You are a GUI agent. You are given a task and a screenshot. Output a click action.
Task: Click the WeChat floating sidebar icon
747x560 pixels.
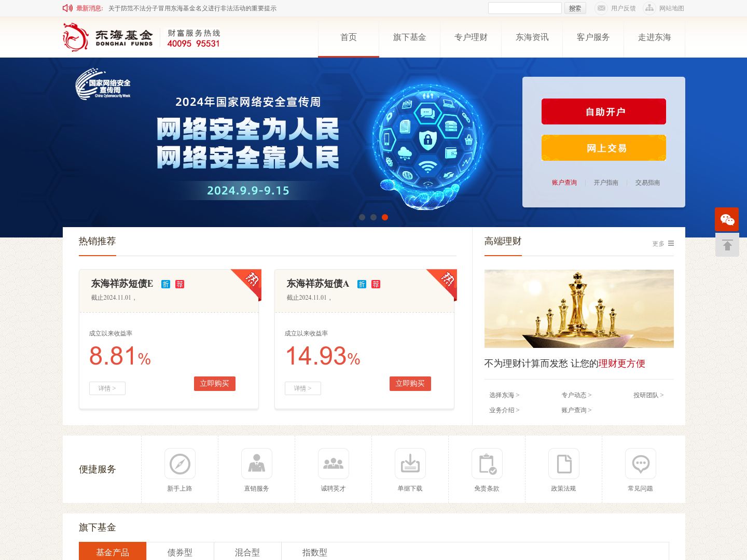pyautogui.click(x=727, y=219)
